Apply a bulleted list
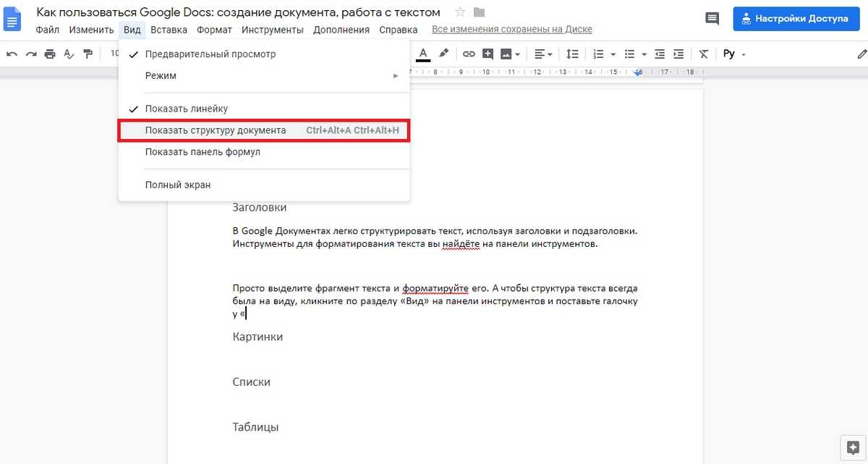This screenshot has height=464, width=868. [x=629, y=54]
